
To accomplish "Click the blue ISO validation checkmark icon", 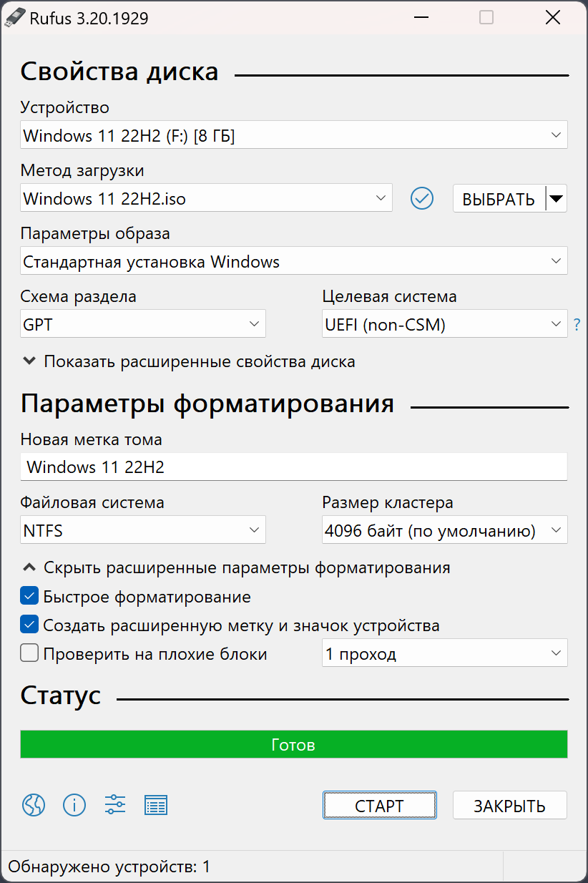I will 422,198.
